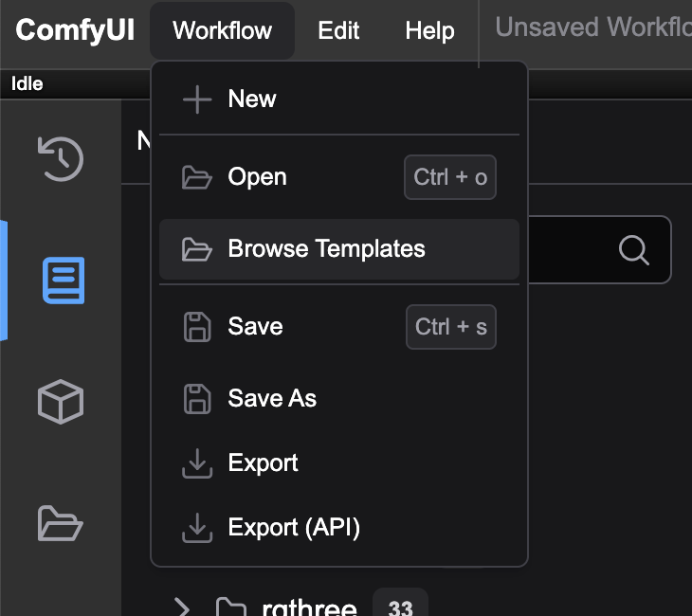Collapse the Workflow menu
This screenshot has height=616, width=692.
pos(222,30)
